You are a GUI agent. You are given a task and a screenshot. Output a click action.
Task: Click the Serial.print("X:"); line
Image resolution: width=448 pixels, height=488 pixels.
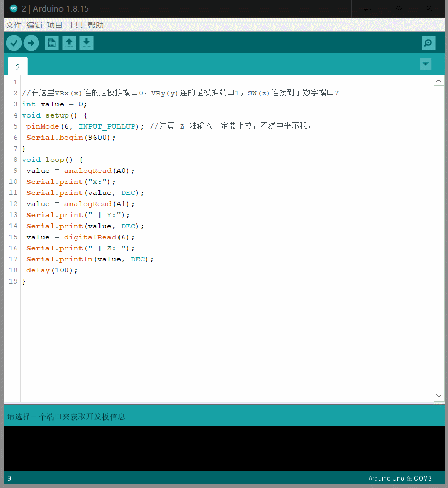pyautogui.click(x=71, y=182)
